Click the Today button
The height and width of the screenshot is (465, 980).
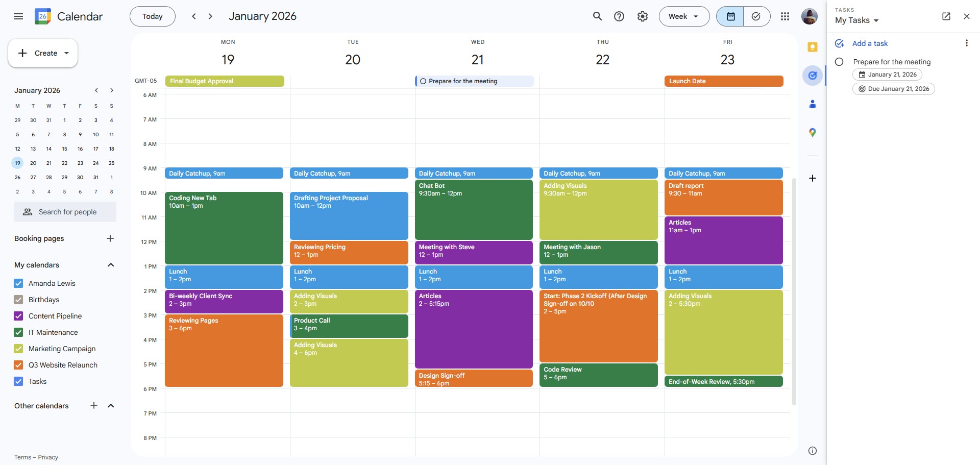152,16
